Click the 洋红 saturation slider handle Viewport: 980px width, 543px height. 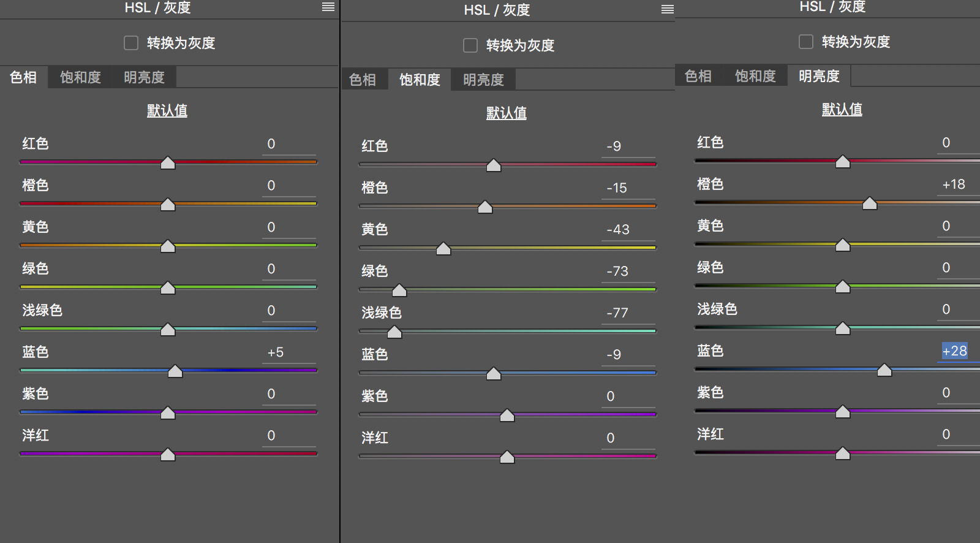507,457
